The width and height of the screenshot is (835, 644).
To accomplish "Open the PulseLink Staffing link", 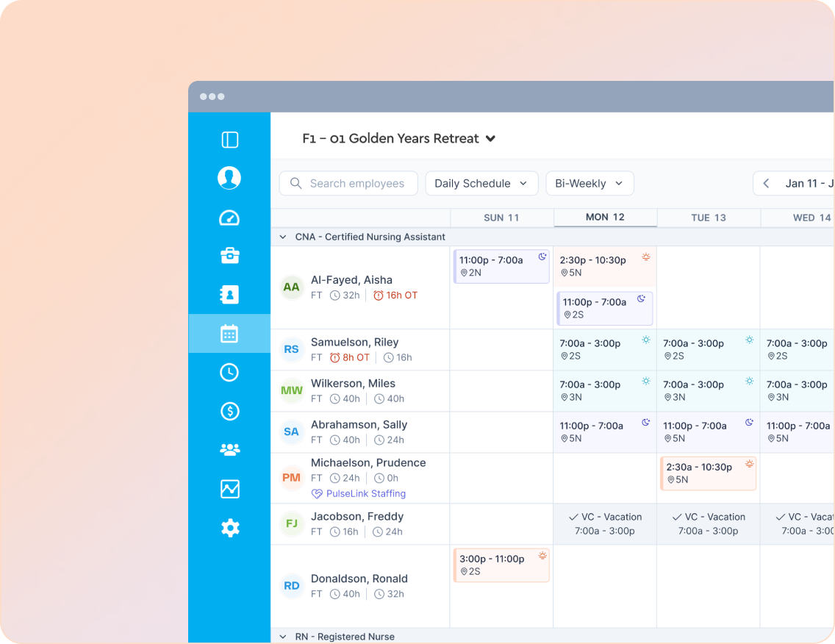I will 366,494.
